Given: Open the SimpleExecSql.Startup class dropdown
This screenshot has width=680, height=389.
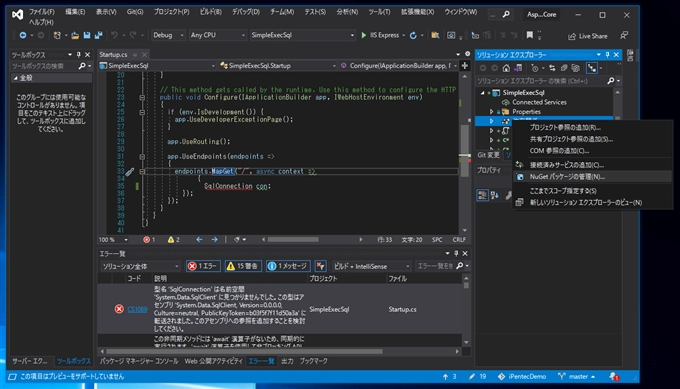Looking at the screenshot, I should 278,65.
